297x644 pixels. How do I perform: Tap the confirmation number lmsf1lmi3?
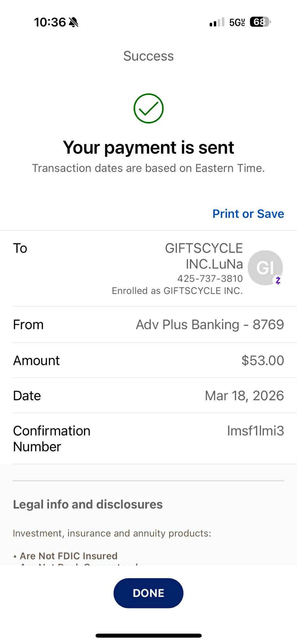255,431
